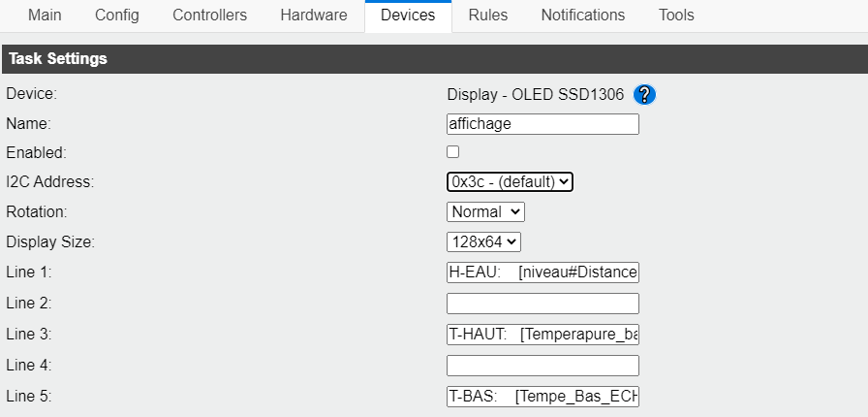
Task: Expand the Rotation dropdown
Action: pos(485,211)
